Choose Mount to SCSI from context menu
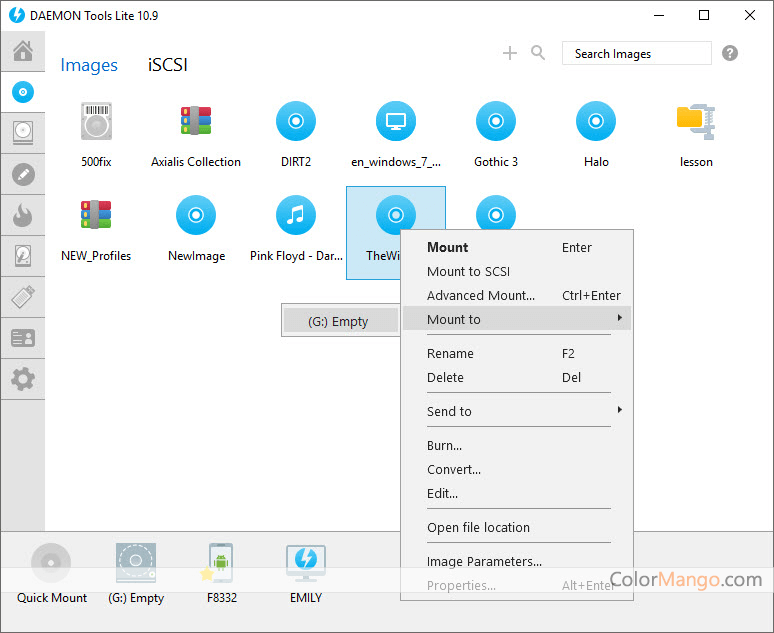 [x=468, y=271]
